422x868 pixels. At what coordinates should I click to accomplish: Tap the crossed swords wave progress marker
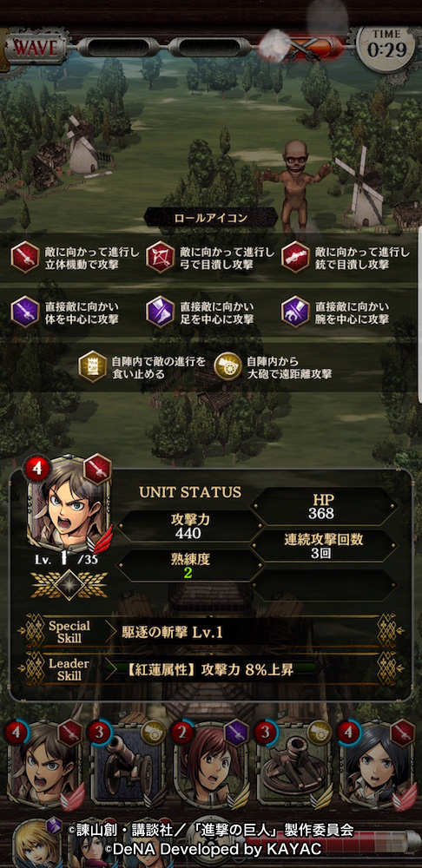tap(302, 46)
